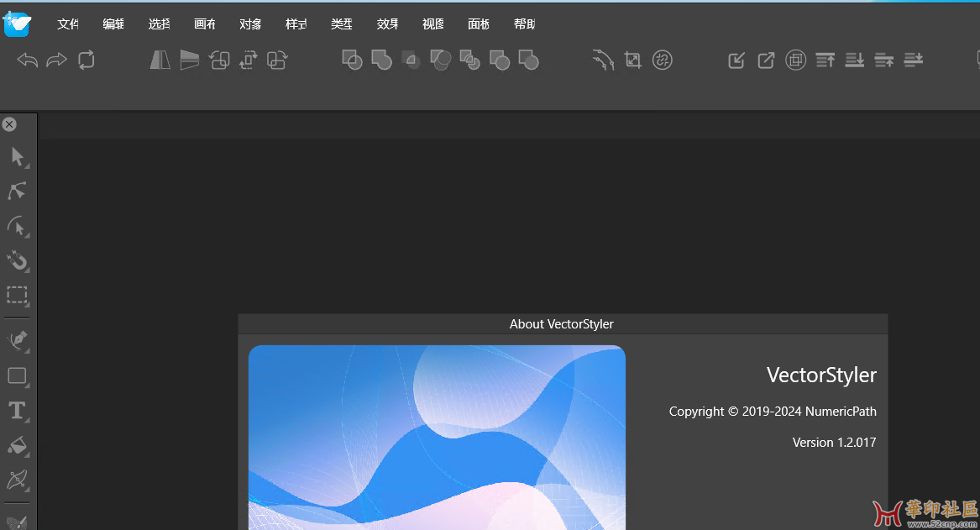
Task: Select the Pen tool
Action: coord(17,340)
